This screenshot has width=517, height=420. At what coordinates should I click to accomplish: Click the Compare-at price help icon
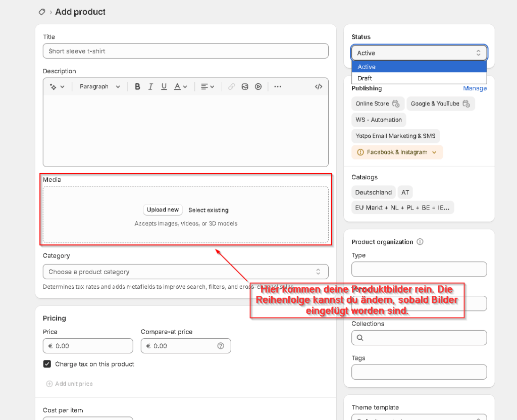(x=221, y=346)
